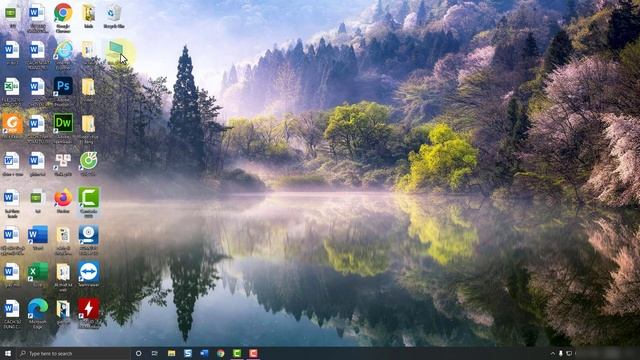
Task: Open Task View from the taskbar
Action: tap(155, 353)
